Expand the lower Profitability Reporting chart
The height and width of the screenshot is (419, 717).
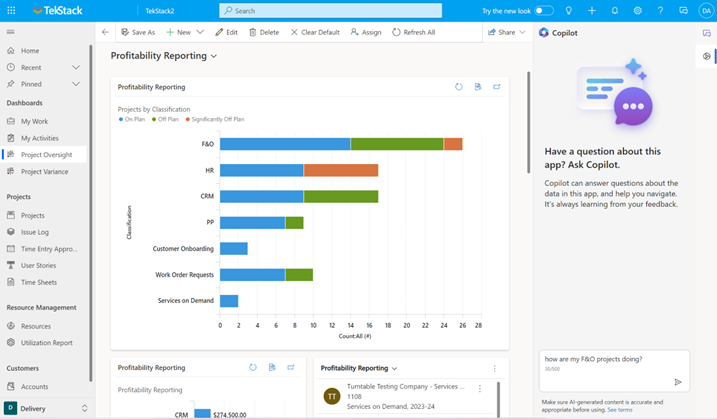click(291, 367)
